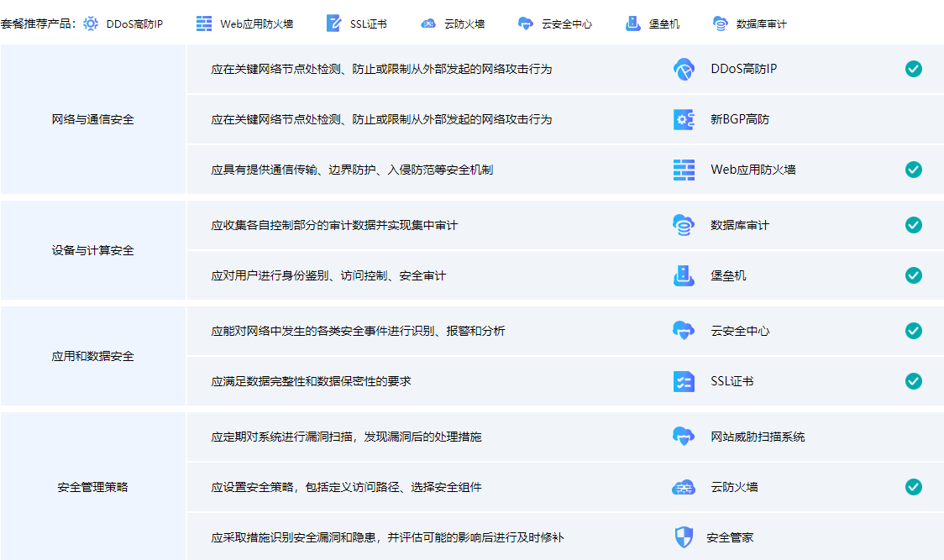Toggle the checkmark beside table row SSL证书
944x560 pixels.
pyautogui.click(x=914, y=381)
